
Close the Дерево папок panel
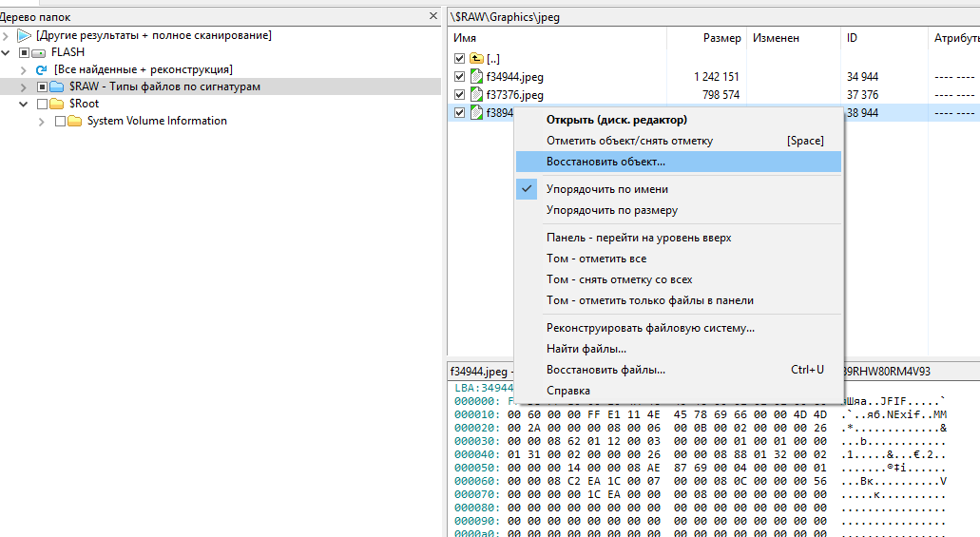point(432,17)
